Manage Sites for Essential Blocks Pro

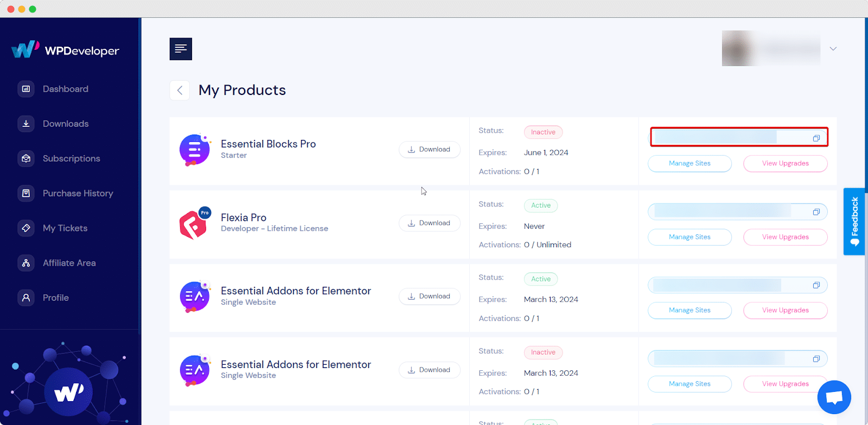[690, 163]
